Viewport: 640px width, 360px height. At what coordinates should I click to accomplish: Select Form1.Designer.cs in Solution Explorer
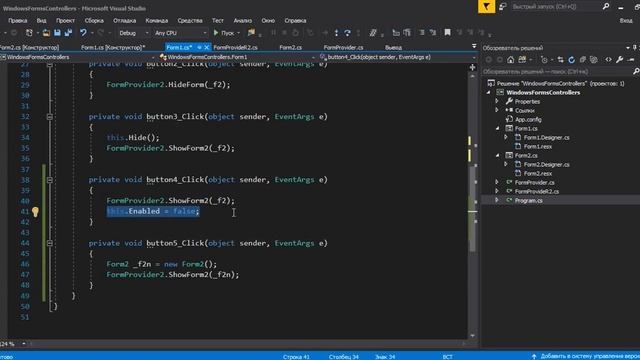tap(547, 137)
